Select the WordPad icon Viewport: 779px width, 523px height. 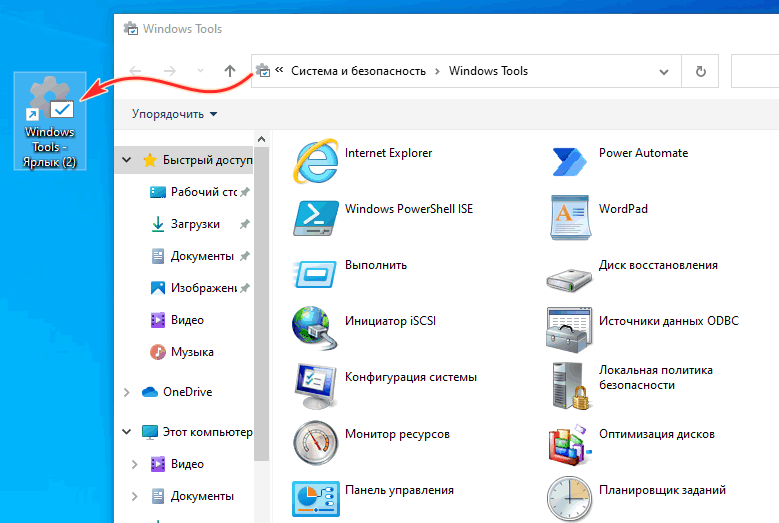pyautogui.click(x=570, y=218)
